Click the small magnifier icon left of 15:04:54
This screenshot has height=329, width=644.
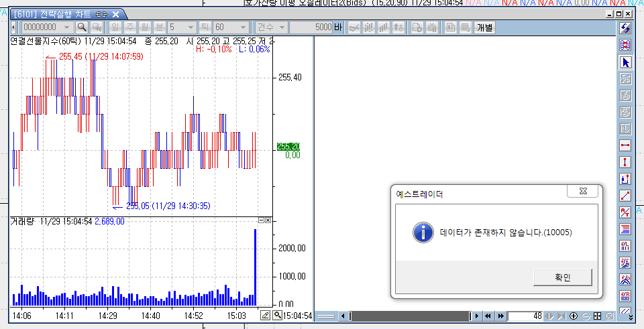[x=277, y=315]
